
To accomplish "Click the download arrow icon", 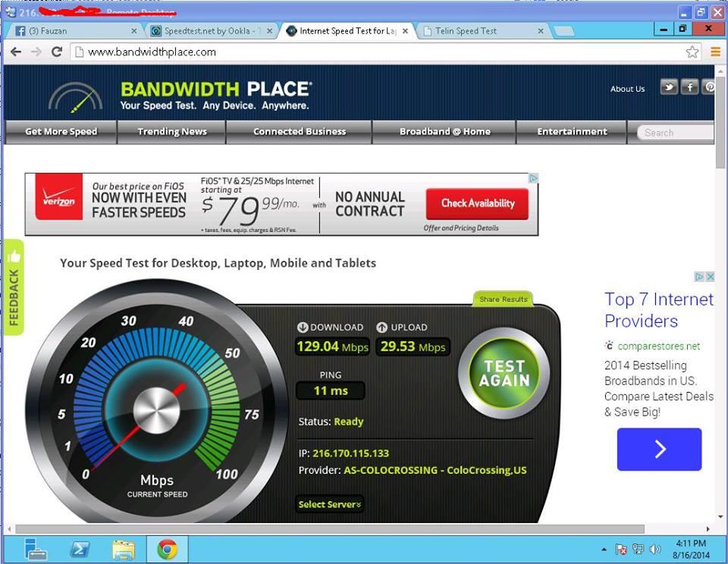I will 303,327.
